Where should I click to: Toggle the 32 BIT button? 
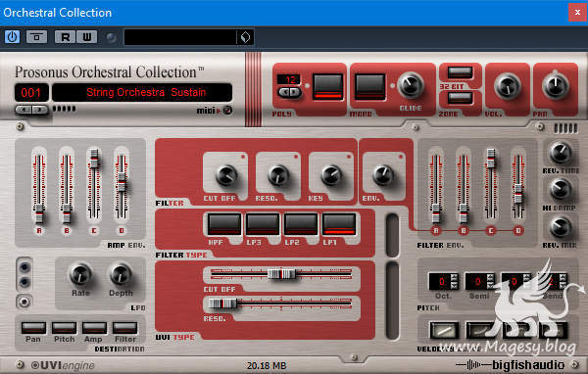point(461,72)
